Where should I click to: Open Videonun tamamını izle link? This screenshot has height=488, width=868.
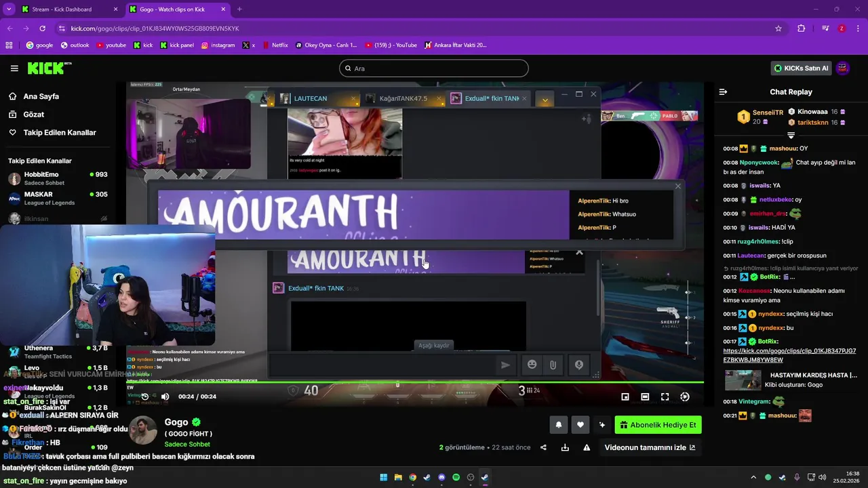coord(650,447)
